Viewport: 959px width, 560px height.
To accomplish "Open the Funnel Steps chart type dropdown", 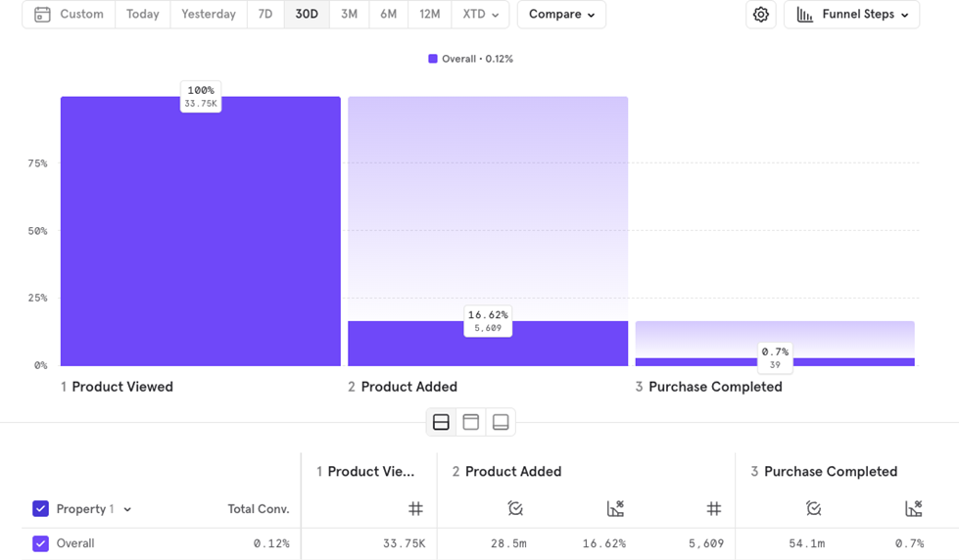I will (851, 15).
